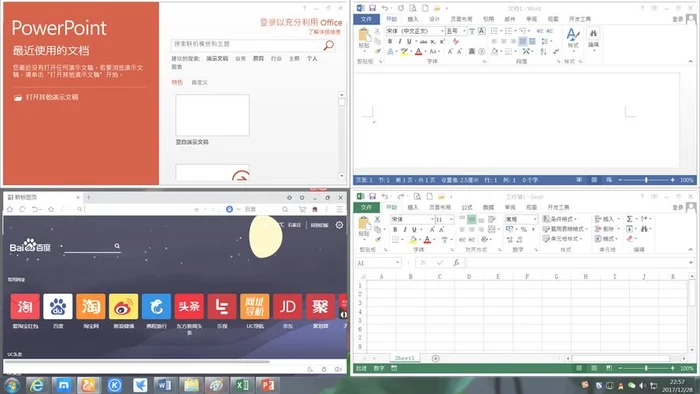Click the insert function fx icon in Excel
This screenshot has height=394, width=700.
point(456,263)
